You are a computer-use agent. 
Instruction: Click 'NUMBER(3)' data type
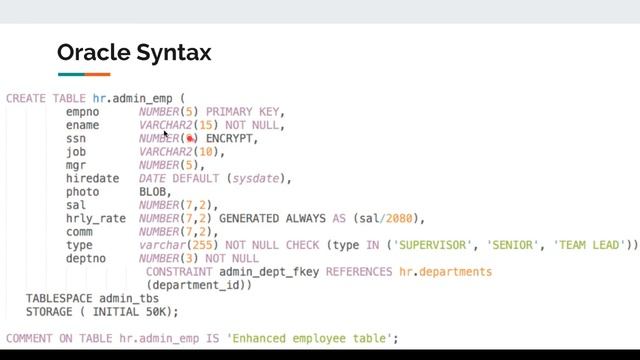(169, 259)
